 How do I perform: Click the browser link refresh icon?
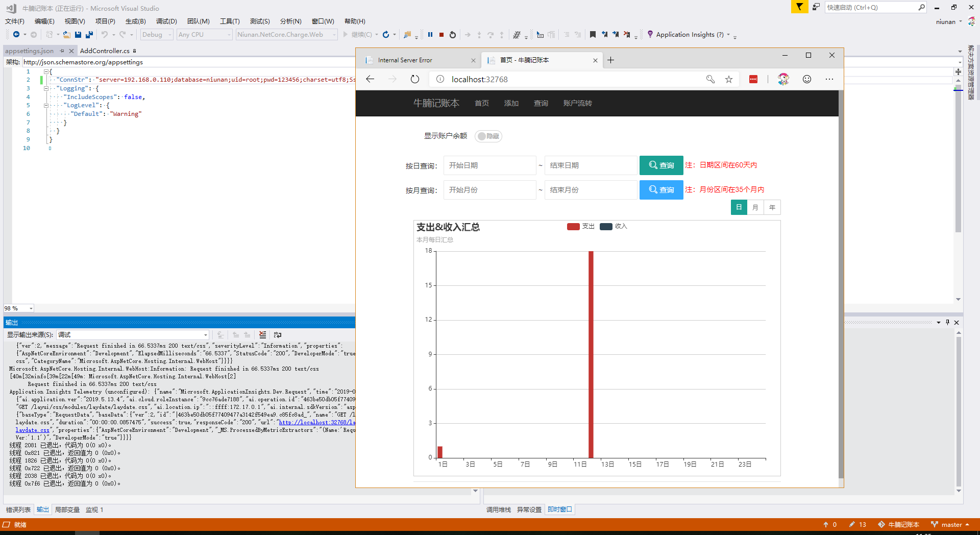coord(386,35)
